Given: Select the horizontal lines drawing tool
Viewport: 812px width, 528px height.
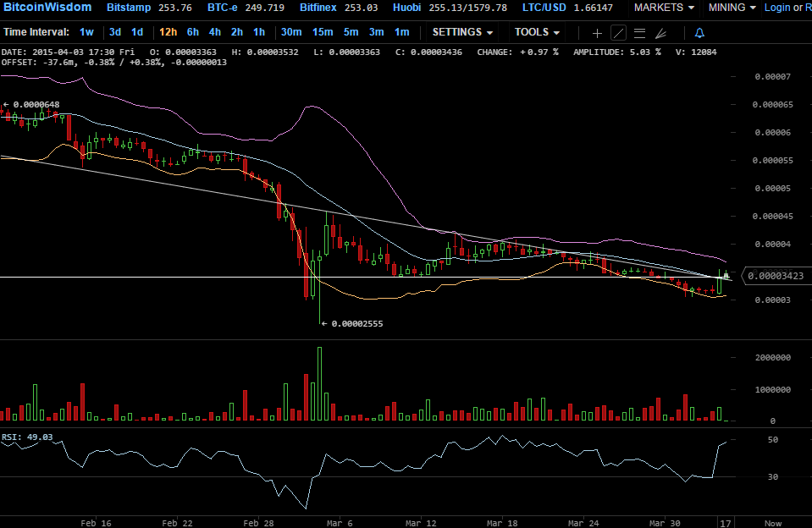Looking at the screenshot, I should [639, 33].
